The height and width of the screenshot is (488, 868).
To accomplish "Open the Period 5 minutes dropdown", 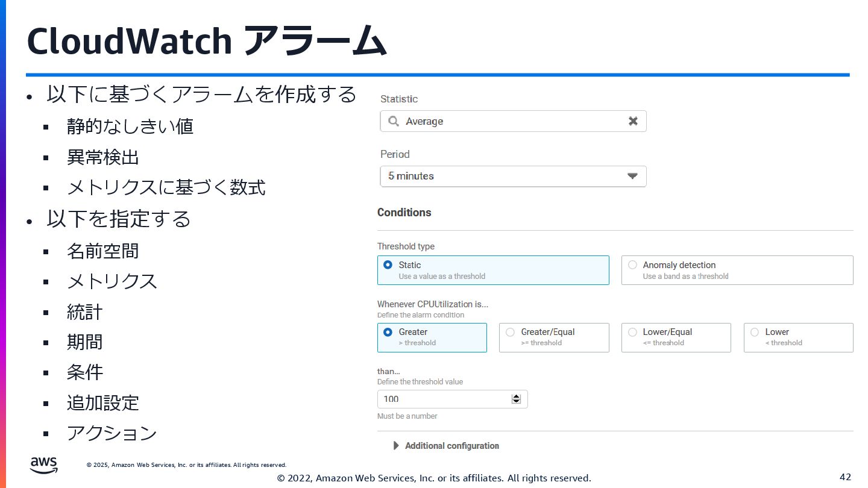I will (x=513, y=176).
